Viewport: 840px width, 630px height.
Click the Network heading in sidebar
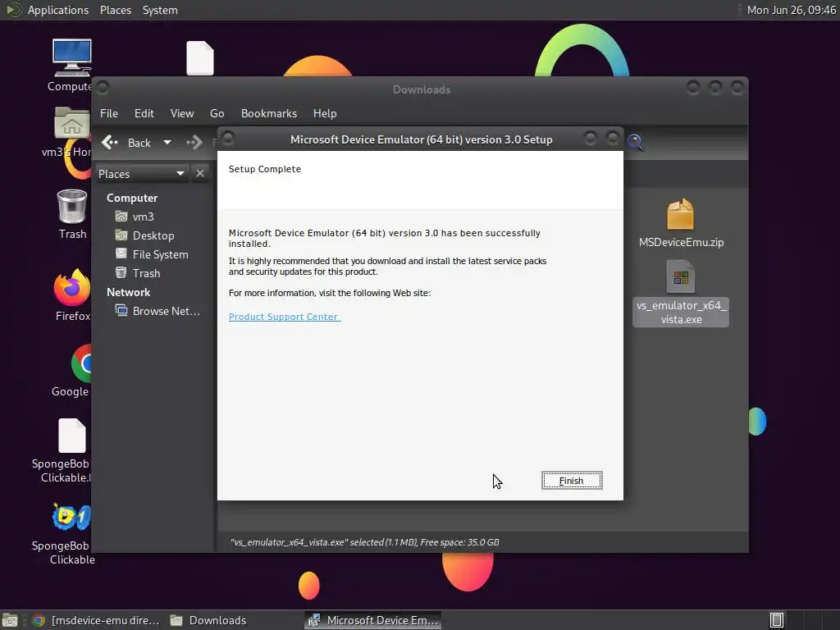(128, 293)
